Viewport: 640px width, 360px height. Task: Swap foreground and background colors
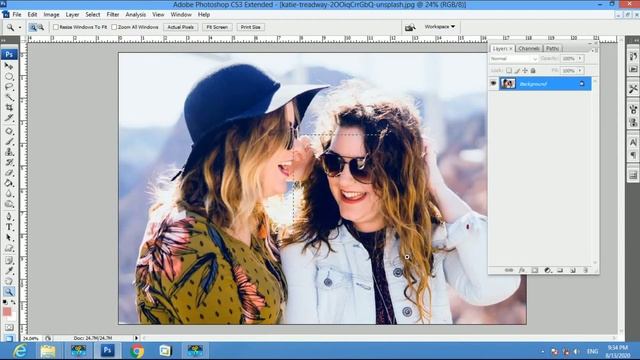(13, 302)
